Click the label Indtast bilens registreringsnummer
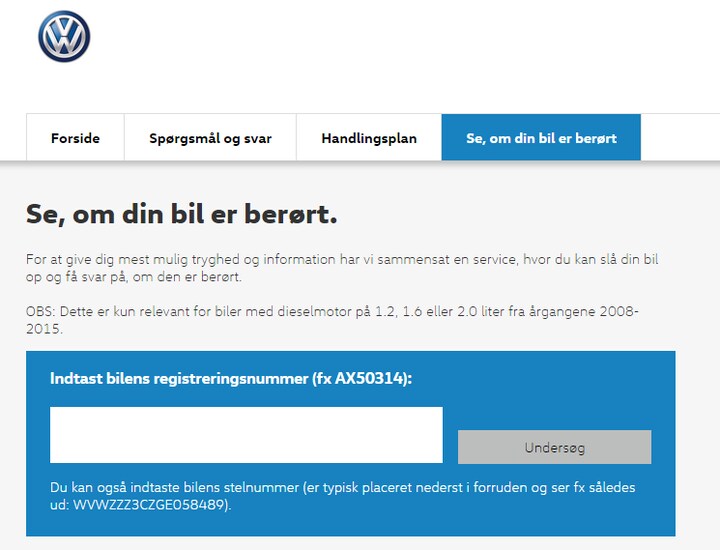The width and height of the screenshot is (720, 550). [x=231, y=379]
